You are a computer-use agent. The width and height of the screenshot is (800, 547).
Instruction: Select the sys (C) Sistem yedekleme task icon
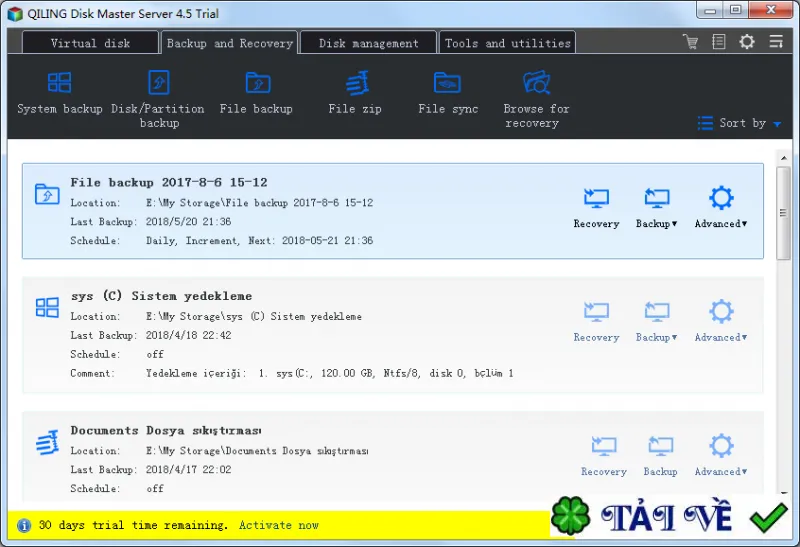pyautogui.click(x=47, y=308)
